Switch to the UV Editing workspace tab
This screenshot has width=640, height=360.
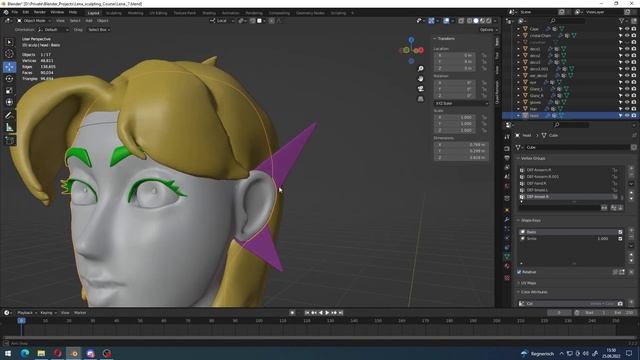pos(158,13)
